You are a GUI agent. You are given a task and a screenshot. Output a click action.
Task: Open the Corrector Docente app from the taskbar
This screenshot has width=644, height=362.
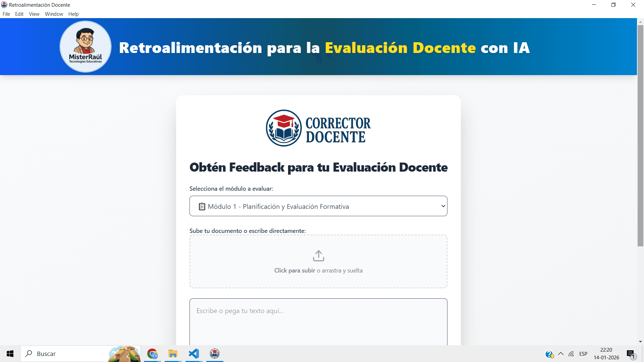[214, 354]
